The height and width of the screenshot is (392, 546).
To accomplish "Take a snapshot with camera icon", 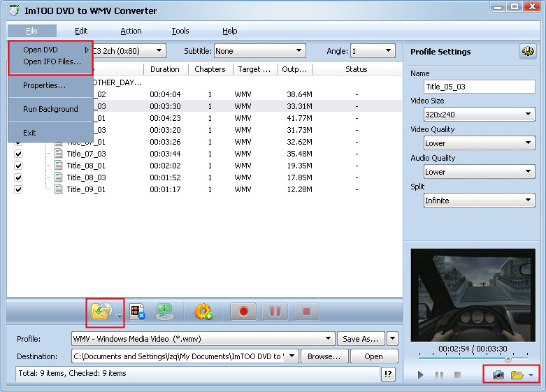I will (x=498, y=375).
